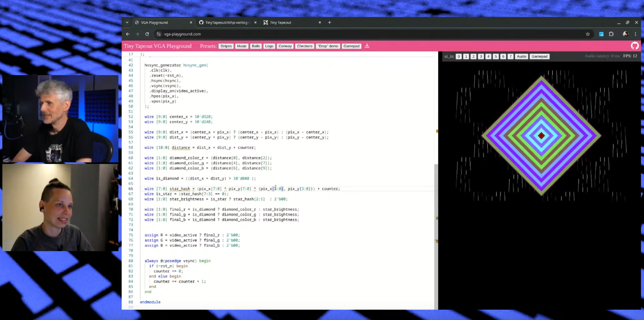
Task: Load the Conway preset
Action: pyautogui.click(x=285, y=46)
